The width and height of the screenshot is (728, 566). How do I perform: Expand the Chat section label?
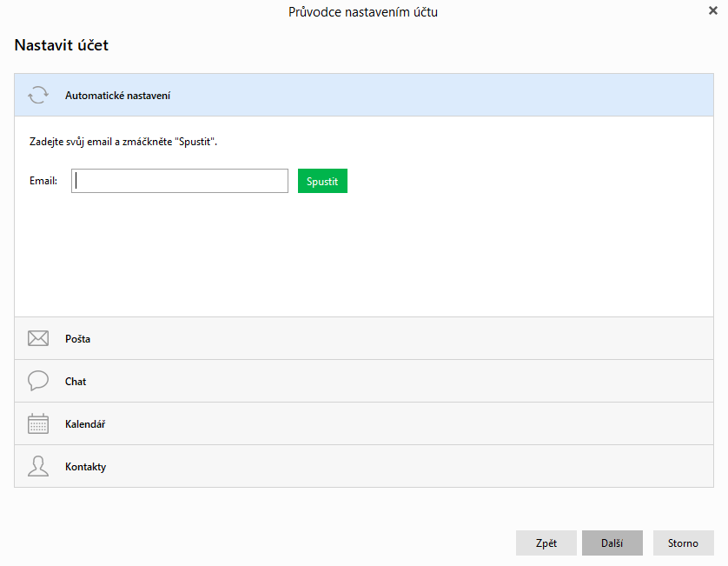coord(76,382)
